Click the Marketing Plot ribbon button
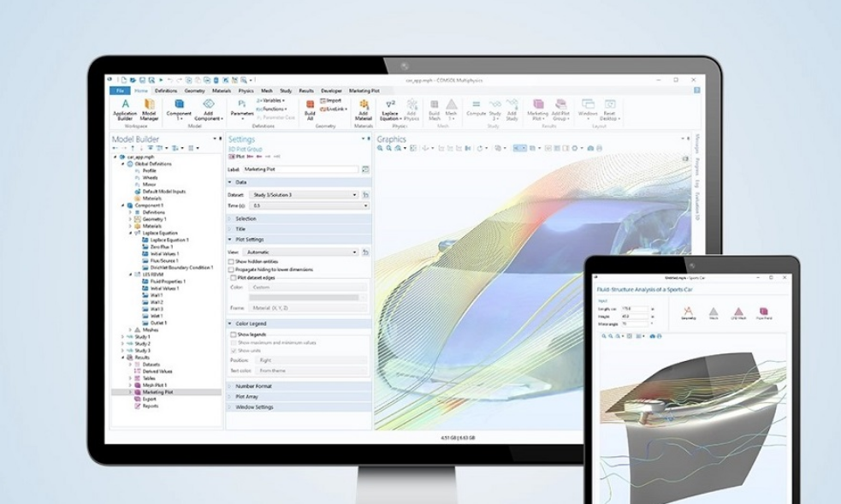The image size is (841, 504). click(537, 110)
